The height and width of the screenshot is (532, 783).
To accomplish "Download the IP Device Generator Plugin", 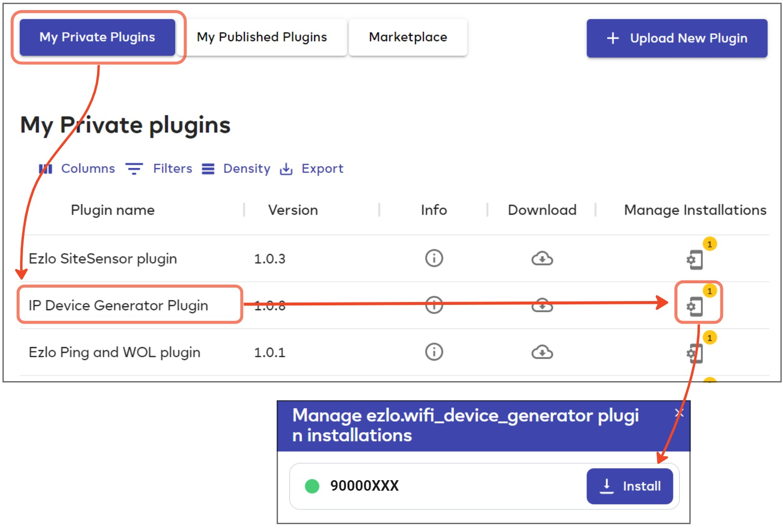I will tap(542, 305).
